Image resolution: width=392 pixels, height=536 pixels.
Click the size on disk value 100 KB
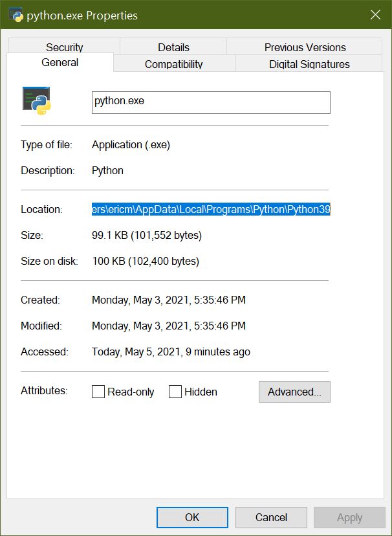pos(146,261)
